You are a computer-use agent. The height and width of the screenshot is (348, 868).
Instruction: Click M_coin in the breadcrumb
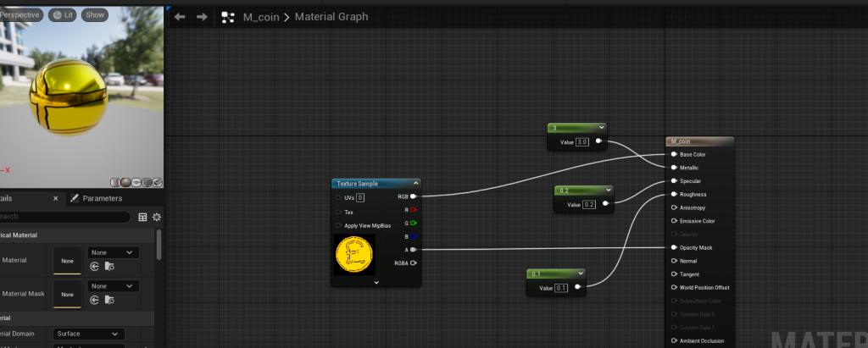[262, 17]
